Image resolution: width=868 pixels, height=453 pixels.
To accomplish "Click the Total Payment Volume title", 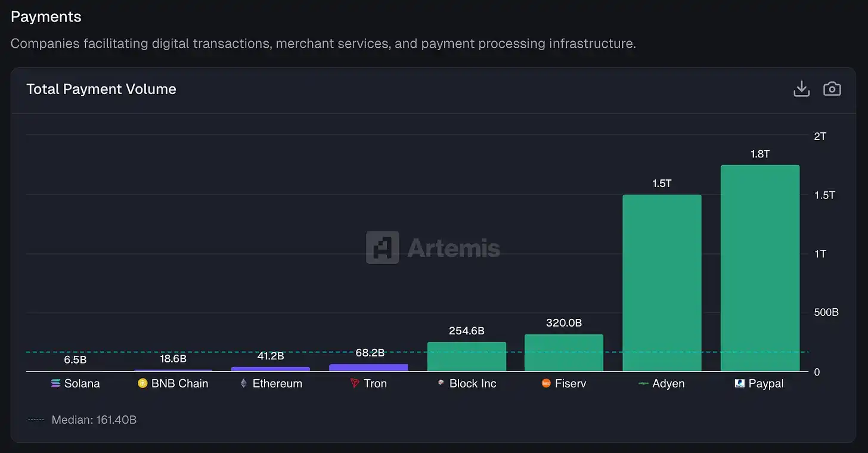I will [x=101, y=89].
